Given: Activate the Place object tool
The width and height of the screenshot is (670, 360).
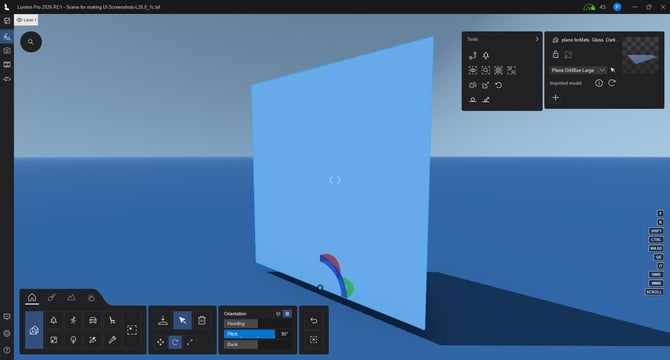Looking at the screenshot, I should pyautogui.click(x=163, y=320).
